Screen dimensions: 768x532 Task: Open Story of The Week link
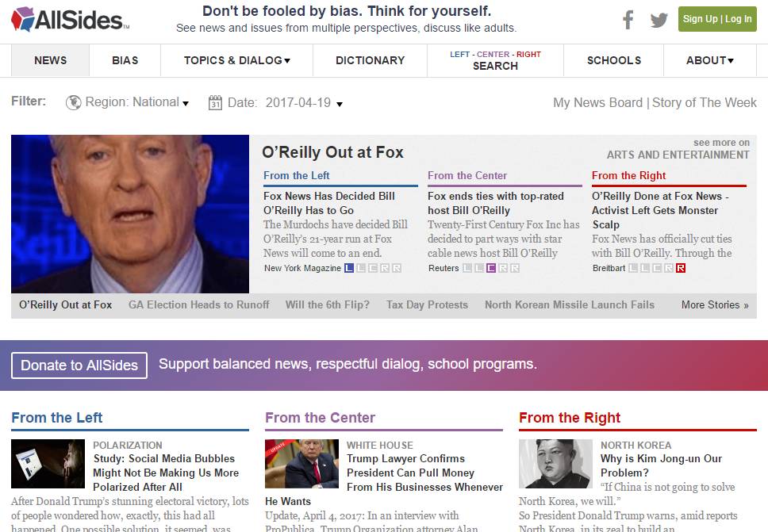point(705,103)
